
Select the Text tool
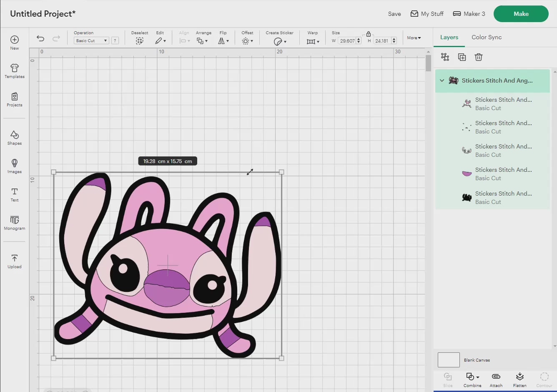(15, 194)
